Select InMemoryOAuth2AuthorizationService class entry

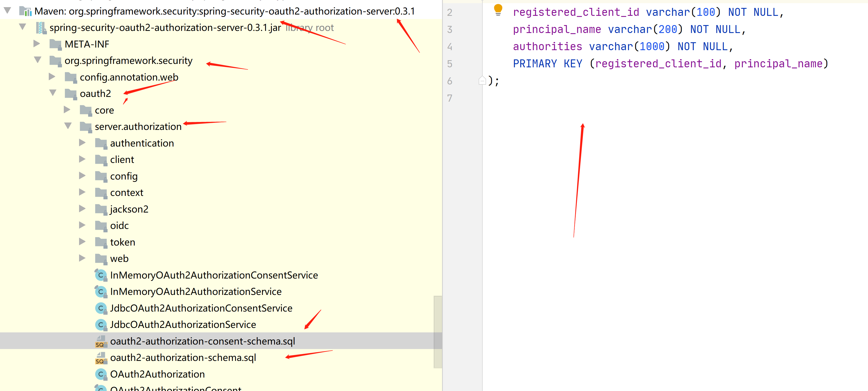click(x=195, y=291)
